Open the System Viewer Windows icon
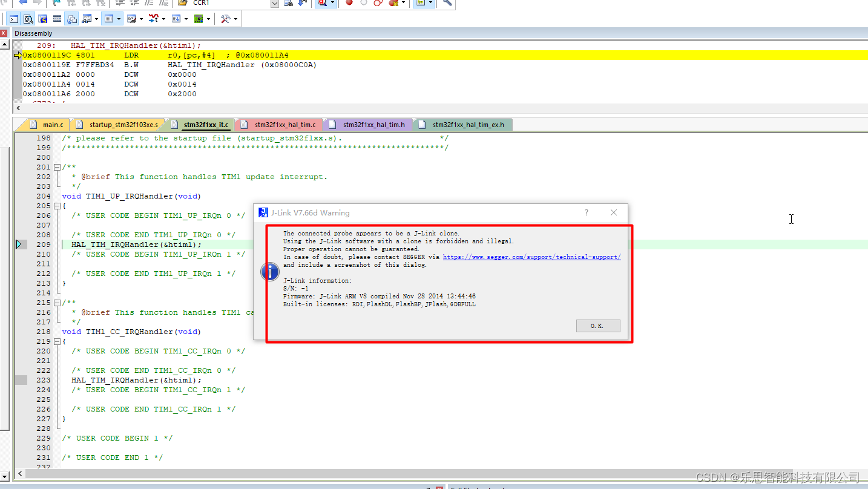The width and height of the screenshot is (868, 489). coord(199,19)
